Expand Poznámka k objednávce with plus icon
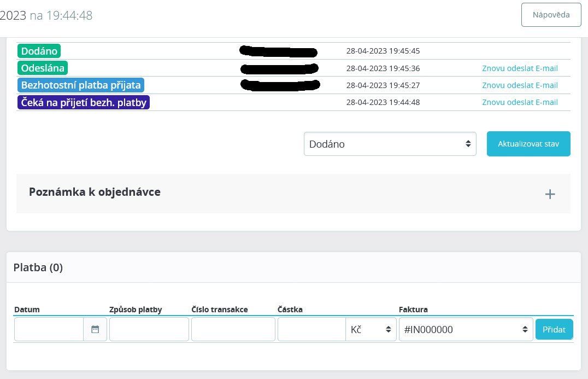This screenshot has height=379, width=588. (550, 194)
